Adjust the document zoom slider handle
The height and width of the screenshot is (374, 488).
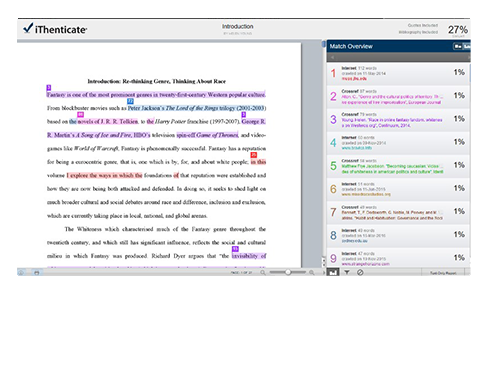[288, 272]
